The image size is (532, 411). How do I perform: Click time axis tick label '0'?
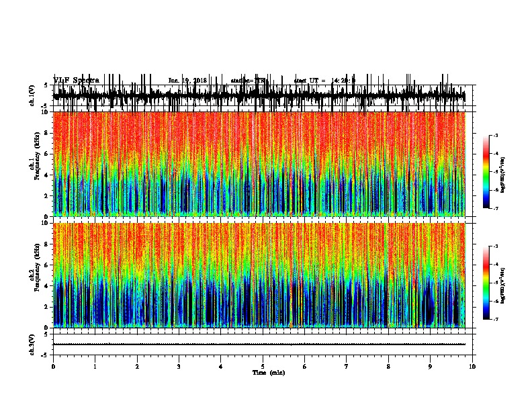pos(53,367)
